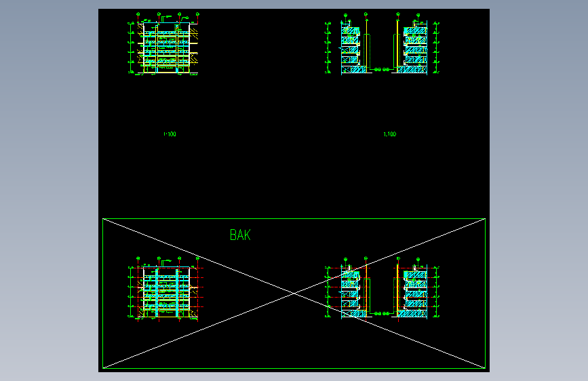588x381 pixels.
Task: Select the lower-left section drawing inside BAK frame
Action: tap(165, 289)
